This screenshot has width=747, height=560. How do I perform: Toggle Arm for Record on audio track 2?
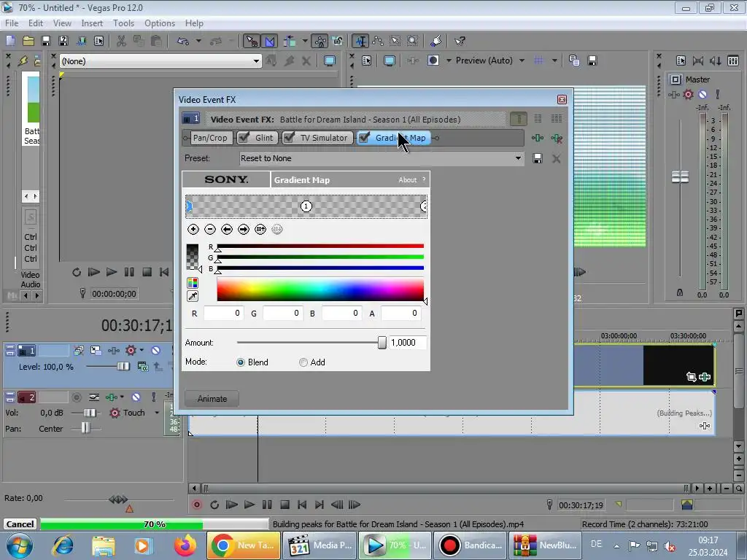[76, 397]
